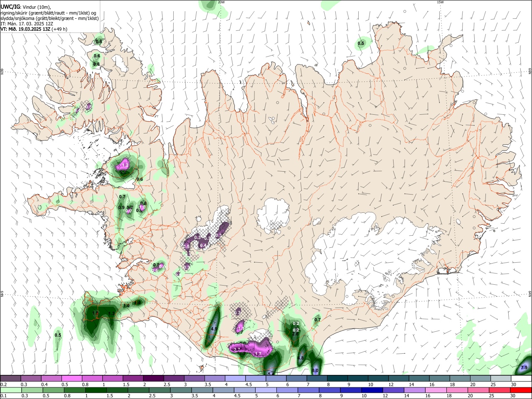This screenshot has height=399, width=532.
Task: Click the '8.0' precipitation value on the map
Action: click(315, 370)
